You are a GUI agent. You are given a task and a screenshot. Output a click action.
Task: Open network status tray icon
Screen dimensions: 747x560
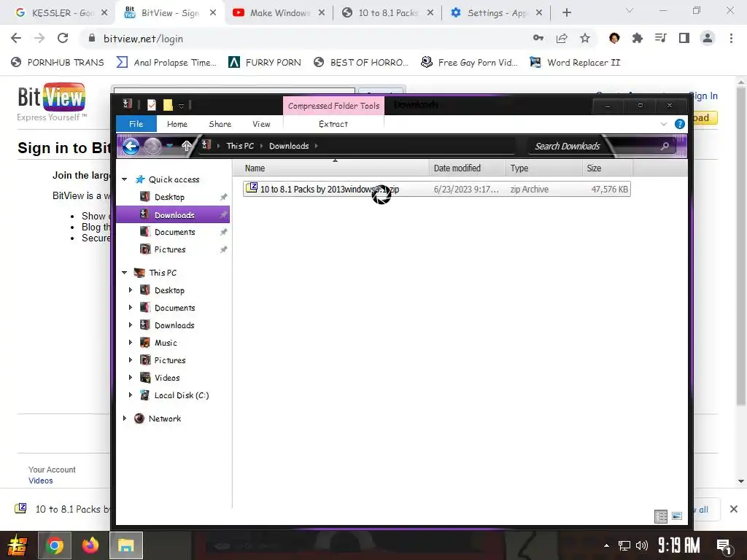(x=624, y=545)
